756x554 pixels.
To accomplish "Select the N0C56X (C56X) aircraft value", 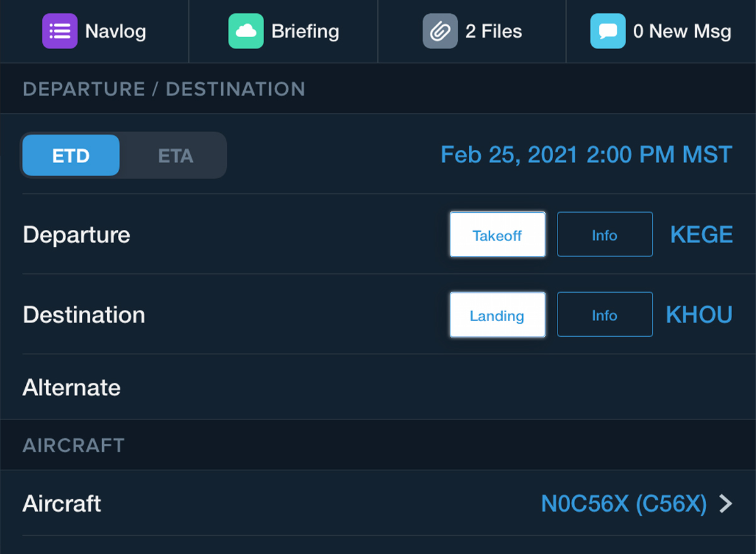I will click(623, 504).
